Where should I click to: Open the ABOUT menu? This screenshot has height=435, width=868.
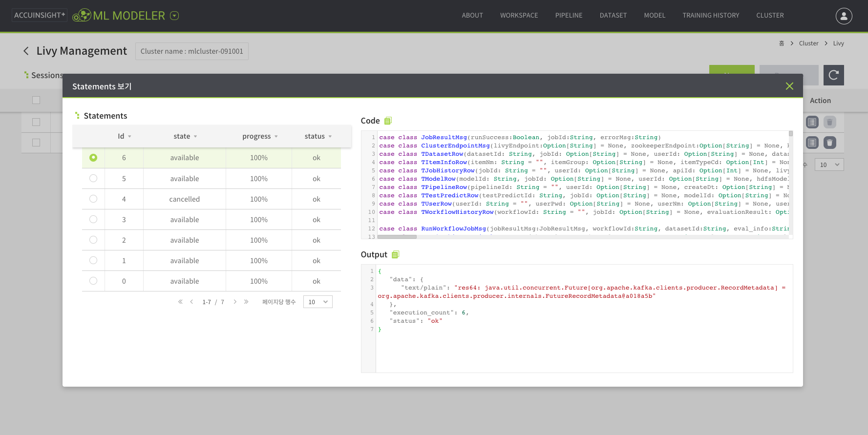point(472,16)
